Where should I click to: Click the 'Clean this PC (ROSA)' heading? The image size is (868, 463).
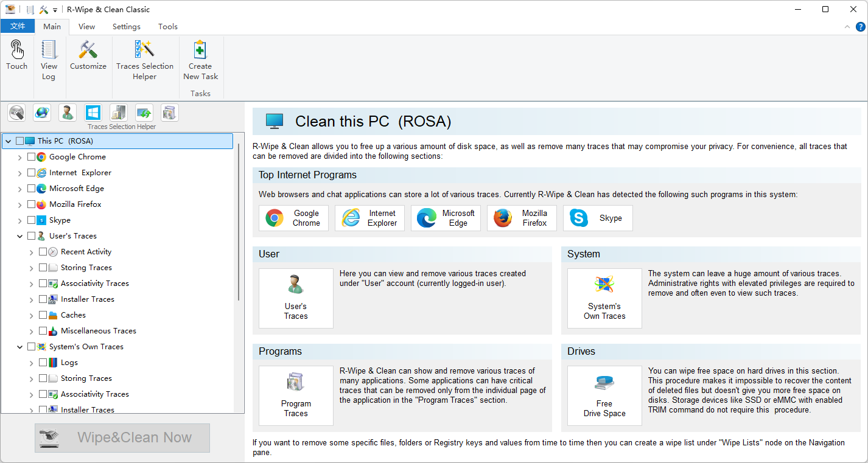(373, 121)
